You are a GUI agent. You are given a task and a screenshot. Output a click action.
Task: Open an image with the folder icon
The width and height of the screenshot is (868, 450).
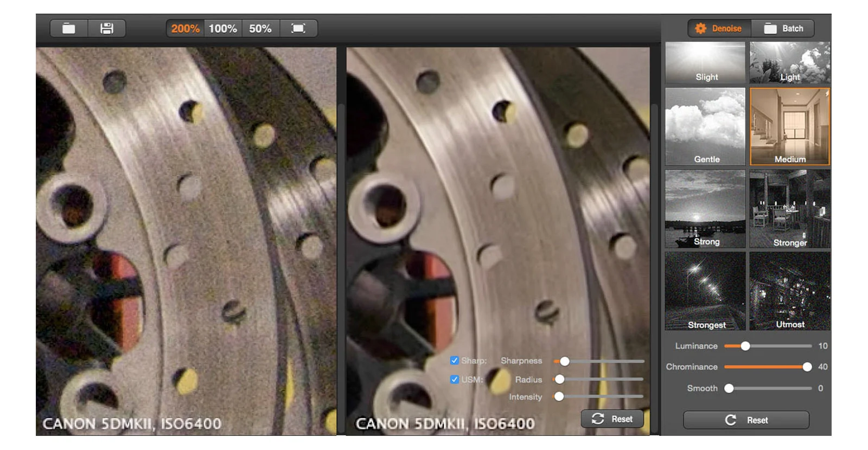[69, 28]
